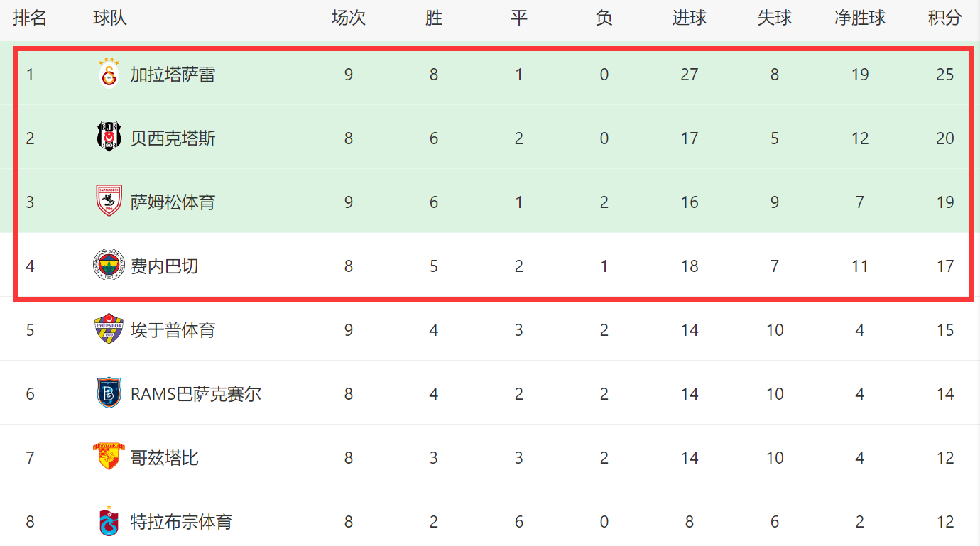Click the Beşiktaş club crest
Viewport: 980px width, 546px height.
point(109,137)
